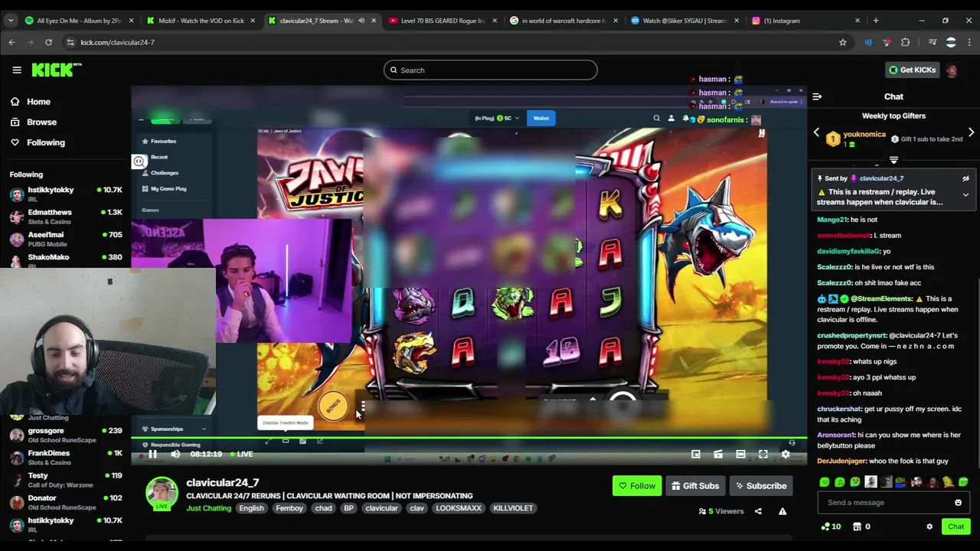Share the stream
980x551 pixels.
tap(758, 511)
